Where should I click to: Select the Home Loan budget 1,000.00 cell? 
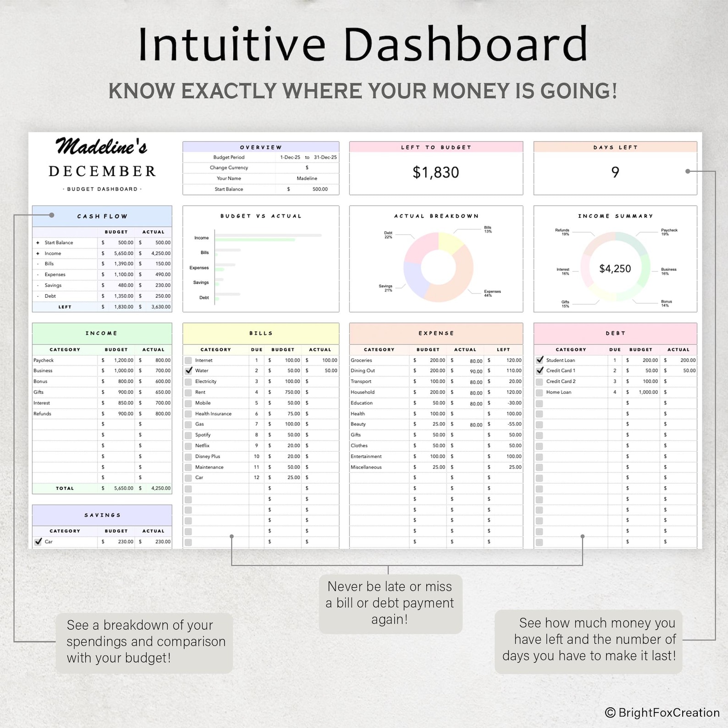point(641,392)
